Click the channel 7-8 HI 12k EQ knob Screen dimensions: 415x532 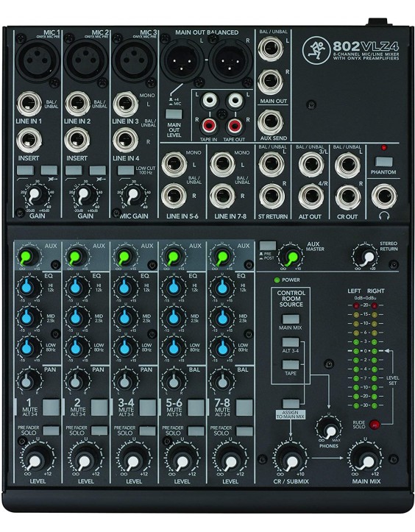222,288
